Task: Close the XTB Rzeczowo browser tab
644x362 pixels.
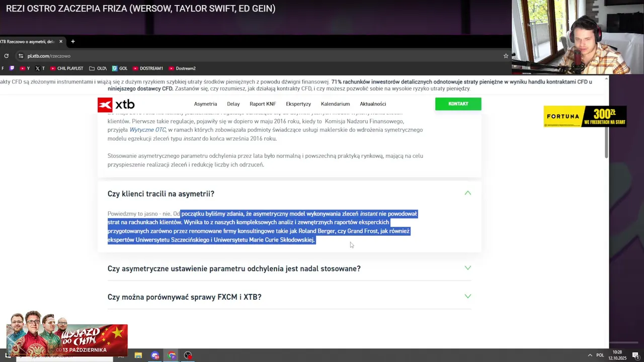Action: click(61, 41)
